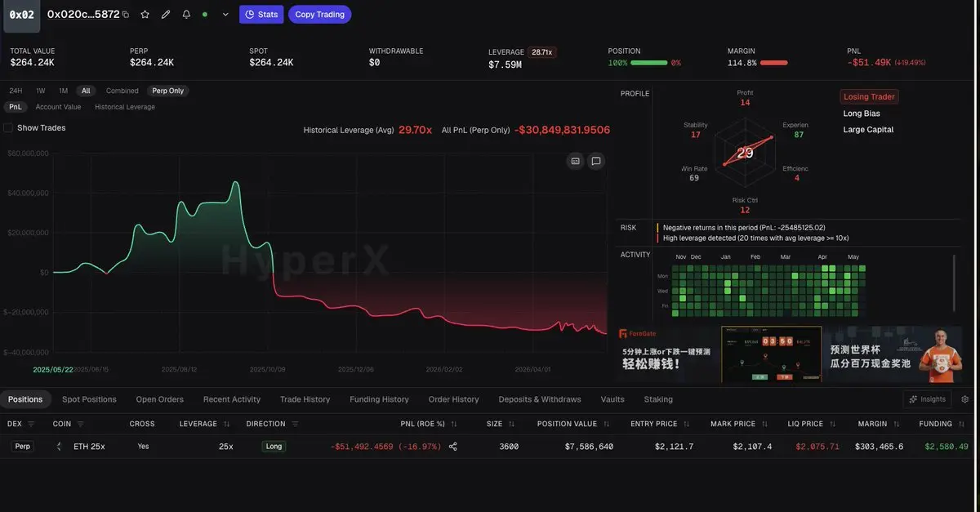980x512 pixels.
Task: Expand the chevron dropdown next to the status dot
Action: 225,15
